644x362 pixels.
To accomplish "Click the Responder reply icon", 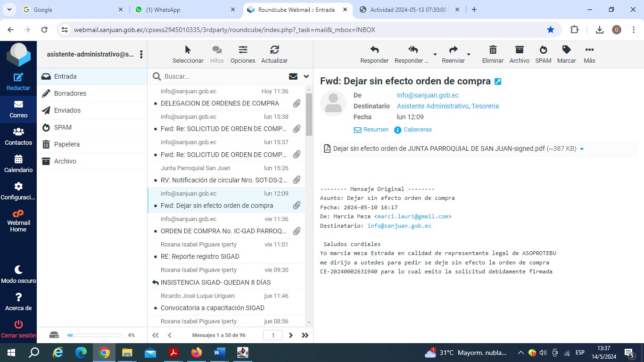I will (x=374, y=50).
